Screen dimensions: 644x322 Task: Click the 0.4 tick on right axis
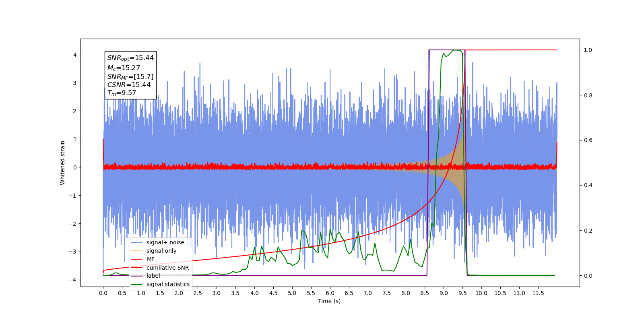click(588, 186)
